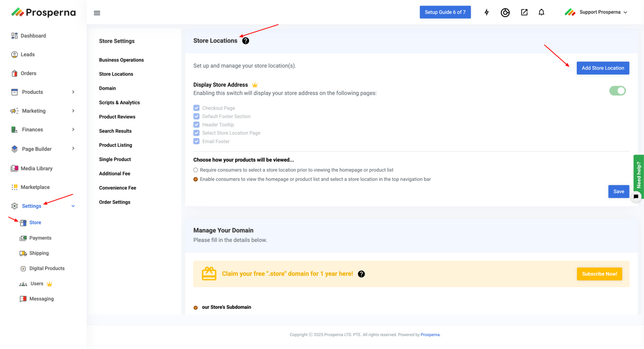Go to Scripts & Analytics settings
The image size is (644, 349).
pyautogui.click(x=120, y=103)
